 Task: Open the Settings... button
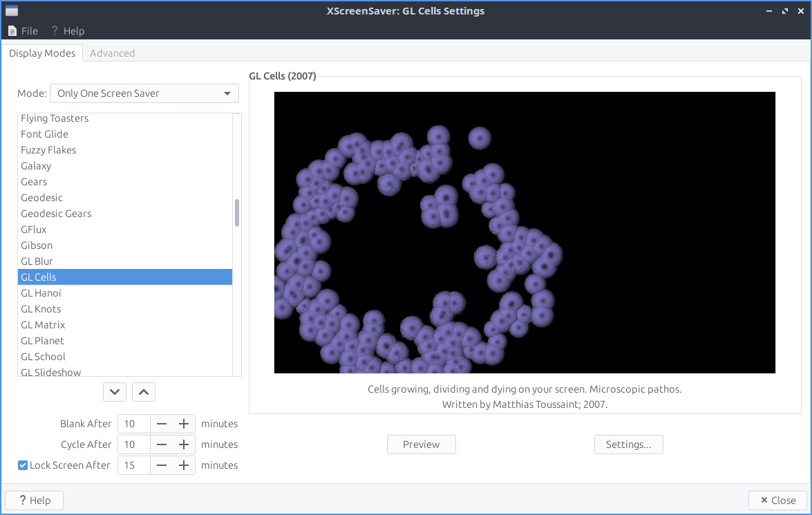click(x=628, y=444)
